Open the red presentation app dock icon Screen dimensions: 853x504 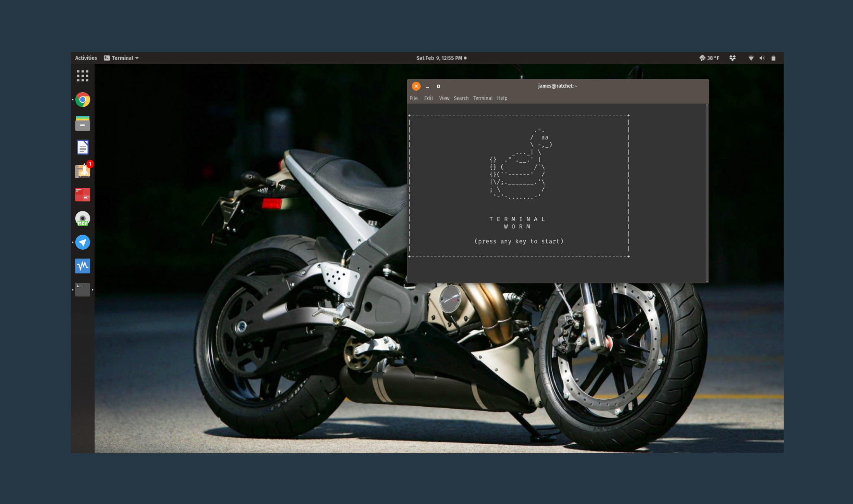[x=83, y=195]
